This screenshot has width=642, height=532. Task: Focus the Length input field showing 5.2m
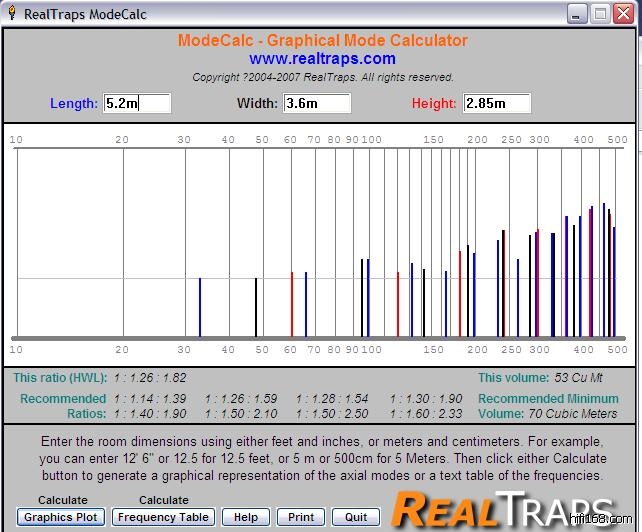tap(137, 103)
